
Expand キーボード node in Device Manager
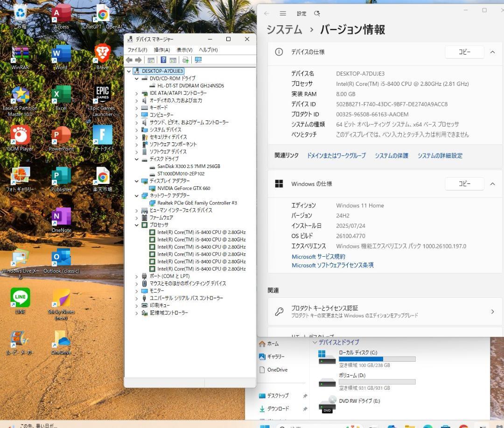[136, 108]
